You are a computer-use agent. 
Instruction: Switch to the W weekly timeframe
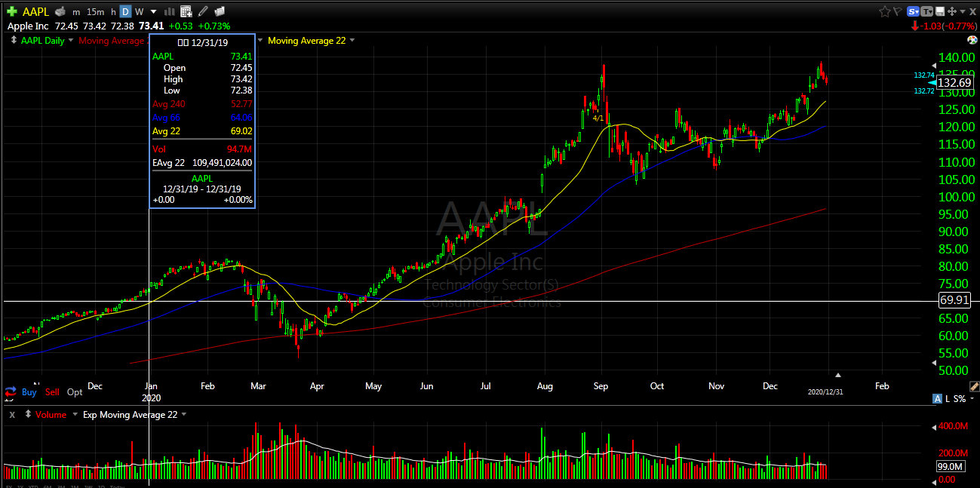[x=140, y=11]
